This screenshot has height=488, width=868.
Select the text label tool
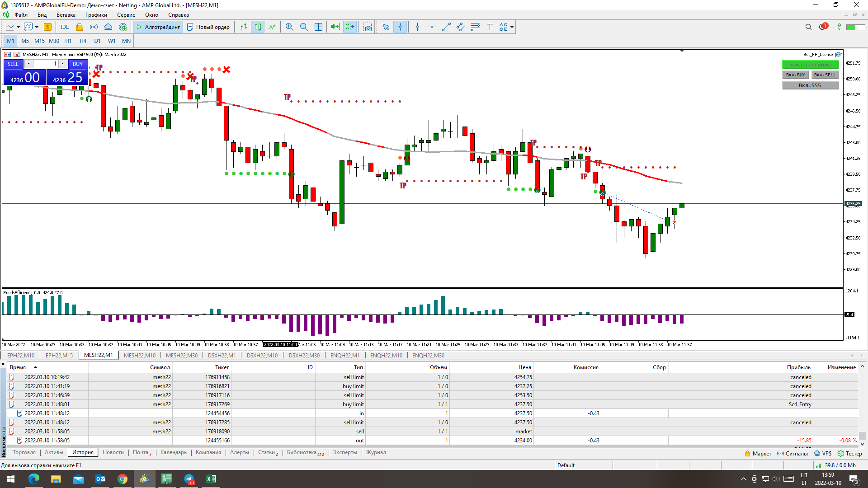pos(490,27)
